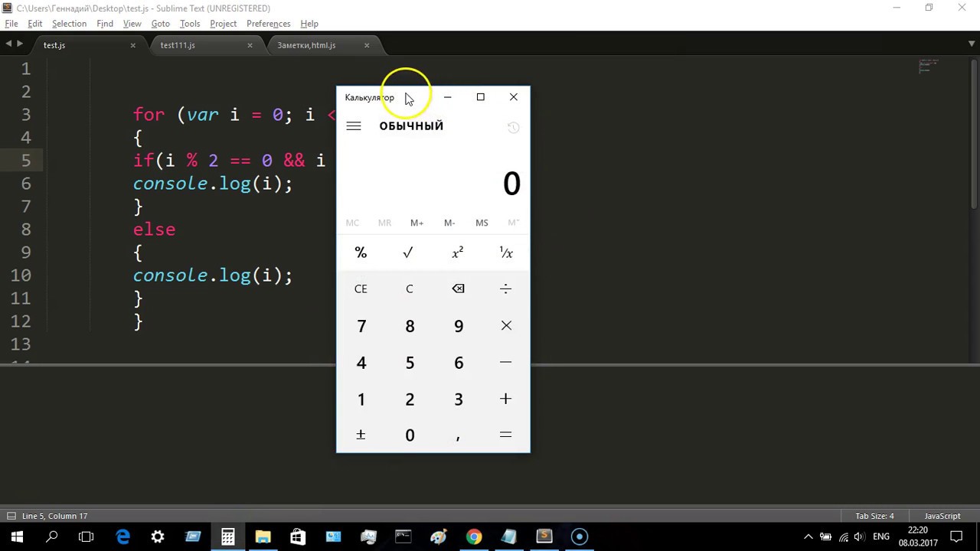Click the reciprocal 1/x key
The width and height of the screenshot is (980, 551).
[506, 253]
